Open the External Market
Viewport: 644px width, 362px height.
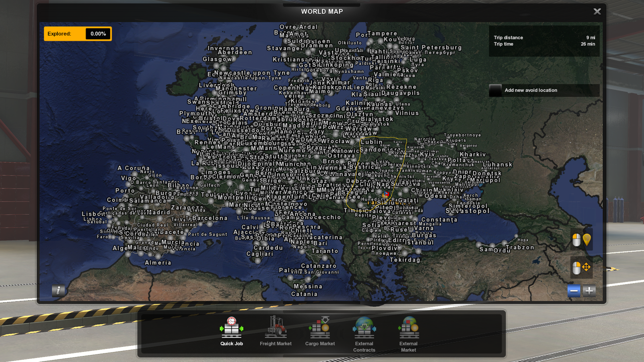409,334
